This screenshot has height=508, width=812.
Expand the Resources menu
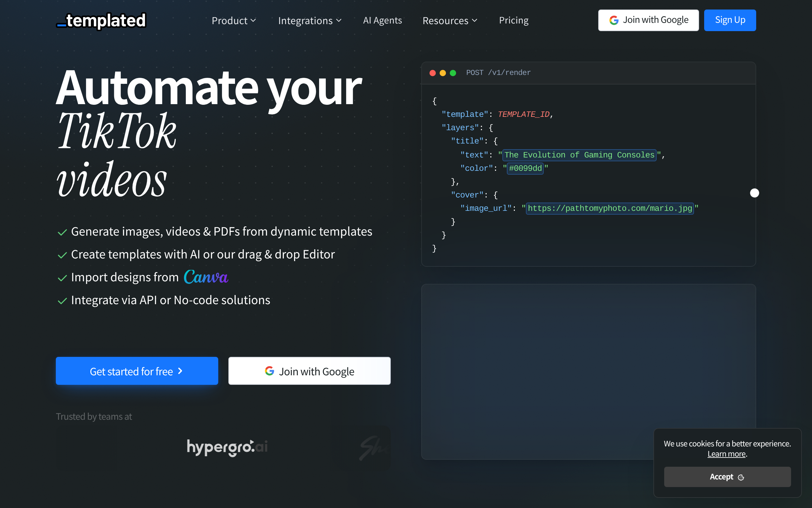tap(450, 21)
